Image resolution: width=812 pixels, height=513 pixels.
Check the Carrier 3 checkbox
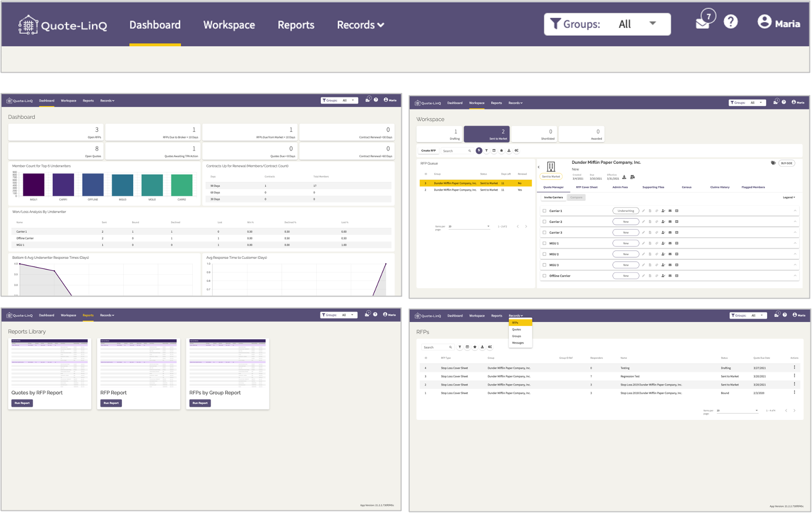tap(544, 233)
